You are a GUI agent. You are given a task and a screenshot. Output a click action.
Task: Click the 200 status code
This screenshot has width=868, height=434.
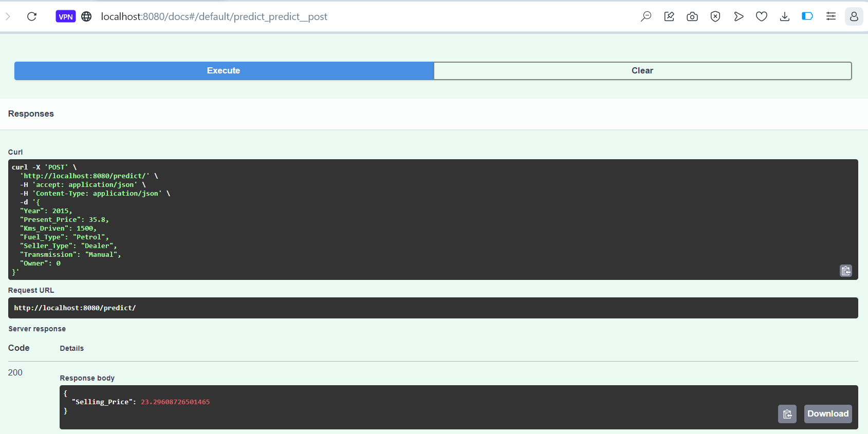tap(15, 373)
